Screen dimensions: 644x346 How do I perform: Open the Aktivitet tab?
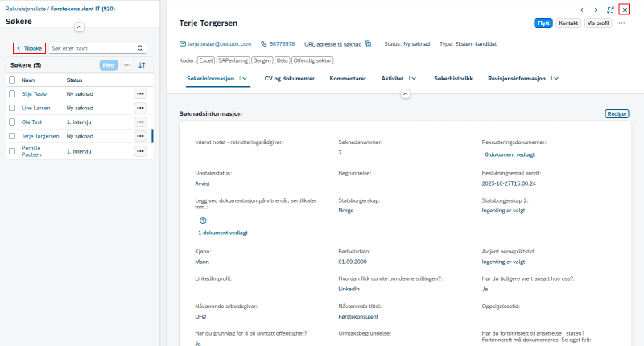pyautogui.click(x=392, y=78)
